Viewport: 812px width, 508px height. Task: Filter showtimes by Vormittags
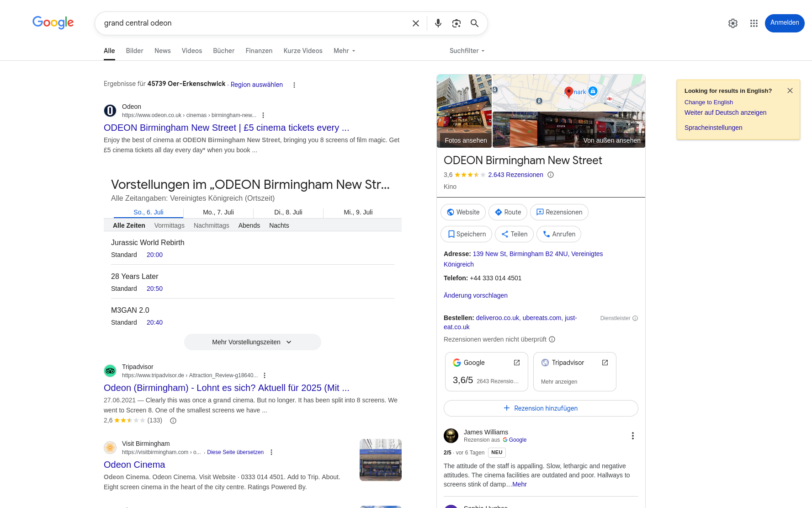tap(170, 225)
